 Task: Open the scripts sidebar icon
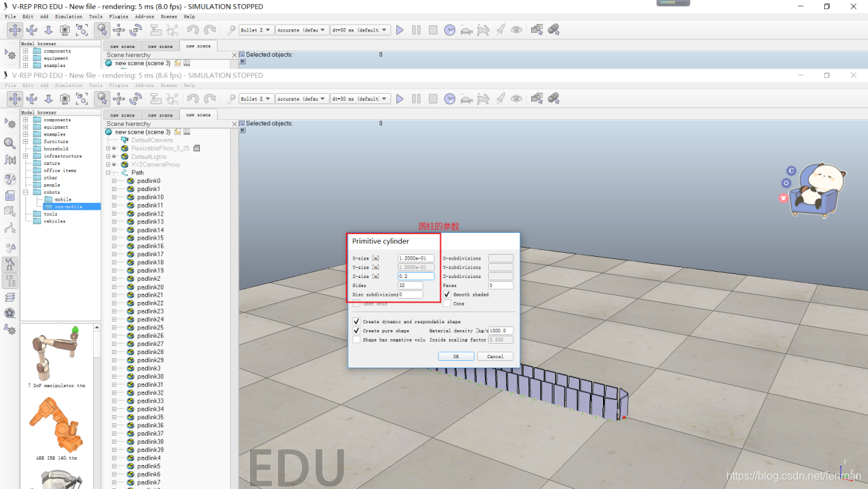[10, 195]
